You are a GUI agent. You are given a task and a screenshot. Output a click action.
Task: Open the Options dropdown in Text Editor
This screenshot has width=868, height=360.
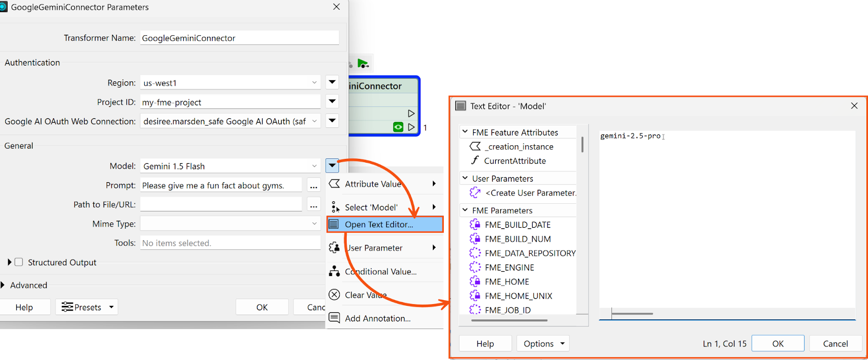543,343
